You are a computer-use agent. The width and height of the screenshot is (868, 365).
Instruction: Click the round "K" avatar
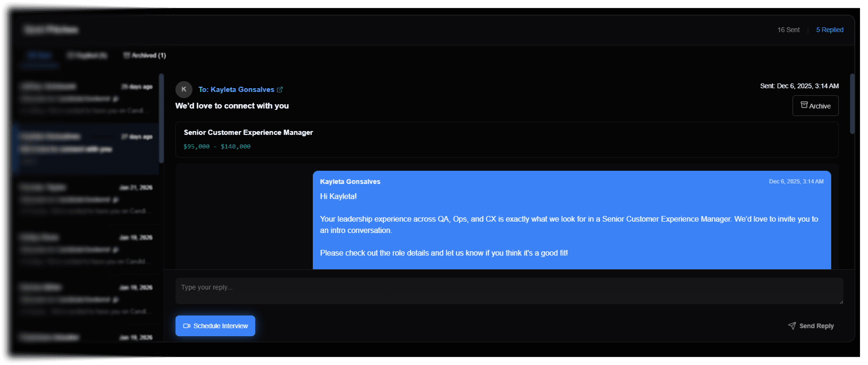[184, 89]
